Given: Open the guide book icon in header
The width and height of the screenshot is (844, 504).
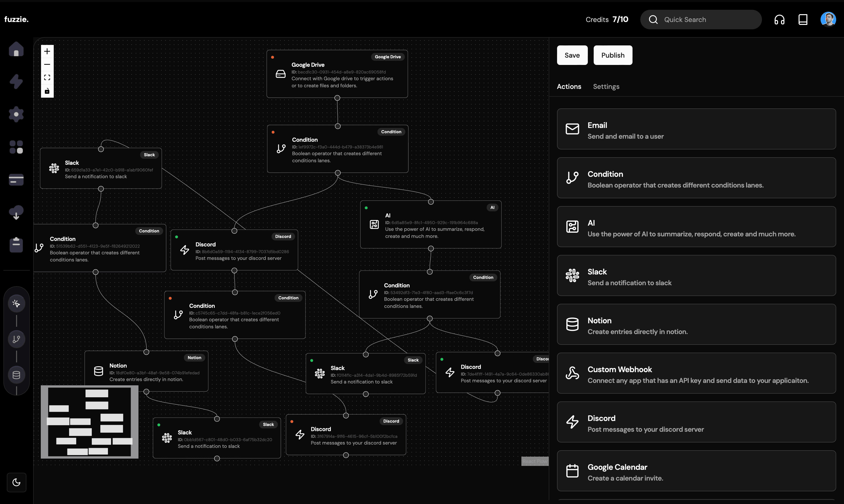Looking at the screenshot, I should coord(802,20).
